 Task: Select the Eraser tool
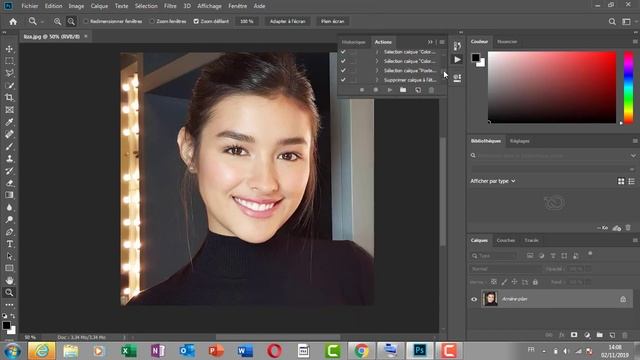tap(9, 183)
